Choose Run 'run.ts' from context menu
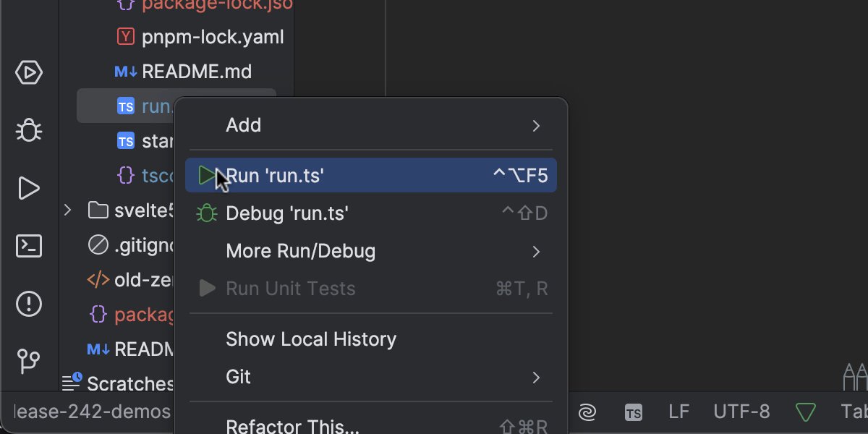868x434 pixels. point(275,176)
